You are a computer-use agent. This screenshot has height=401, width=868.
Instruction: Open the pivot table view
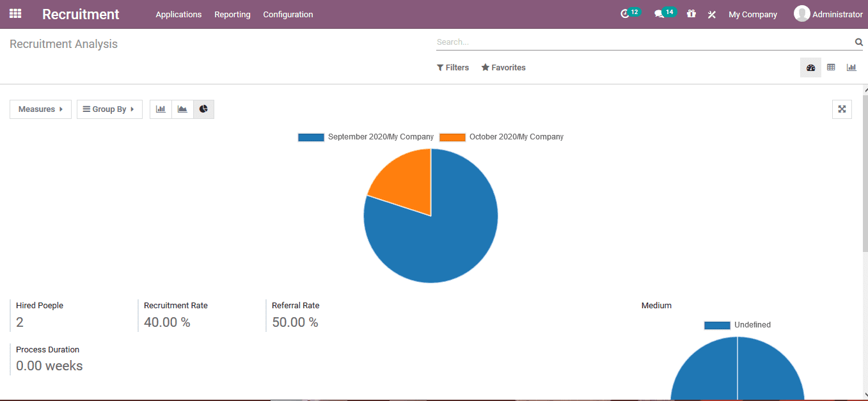(x=831, y=67)
